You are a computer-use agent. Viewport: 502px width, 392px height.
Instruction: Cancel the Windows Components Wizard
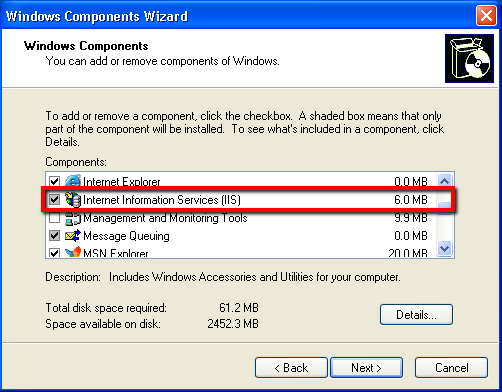tap(451, 368)
